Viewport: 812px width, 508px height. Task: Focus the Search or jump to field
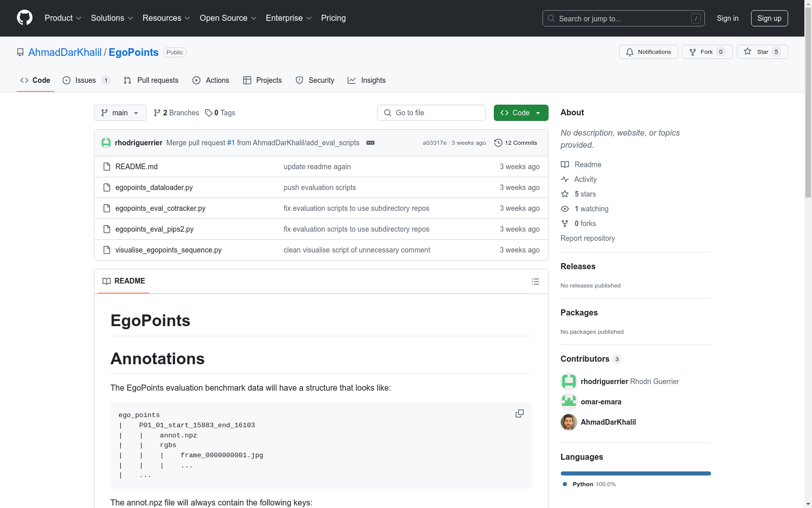click(x=624, y=18)
